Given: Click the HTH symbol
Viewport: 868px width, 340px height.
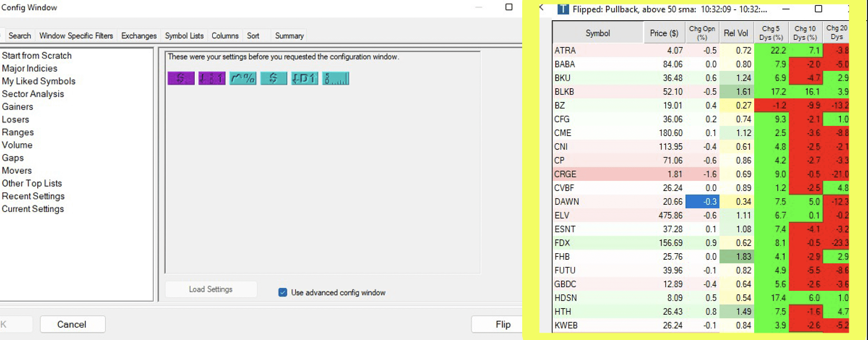Looking at the screenshot, I should coord(563,311).
